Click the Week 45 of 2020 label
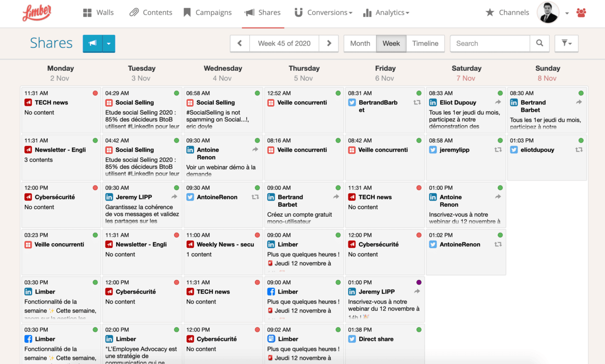Viewport: 605px width, 364px height. [x=284, y=43]
